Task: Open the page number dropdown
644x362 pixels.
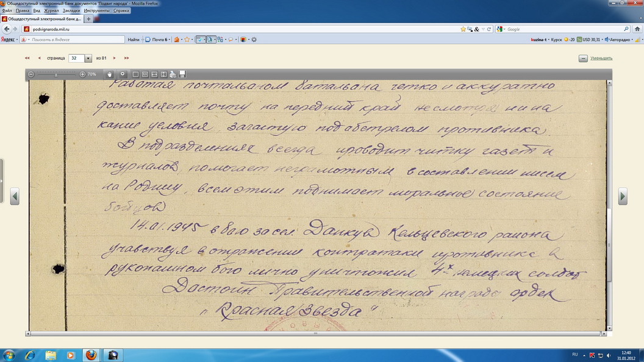Action: click(88, 59)
